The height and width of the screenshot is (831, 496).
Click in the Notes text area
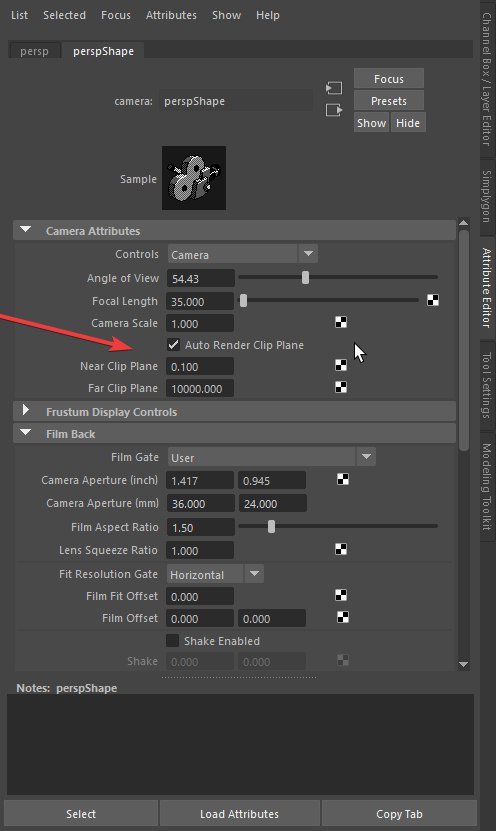(241, 744)
